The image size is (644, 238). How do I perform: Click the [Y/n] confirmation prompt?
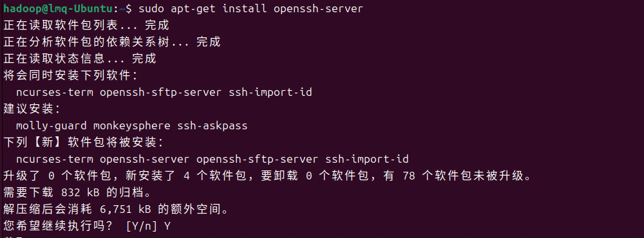point(142,226)
